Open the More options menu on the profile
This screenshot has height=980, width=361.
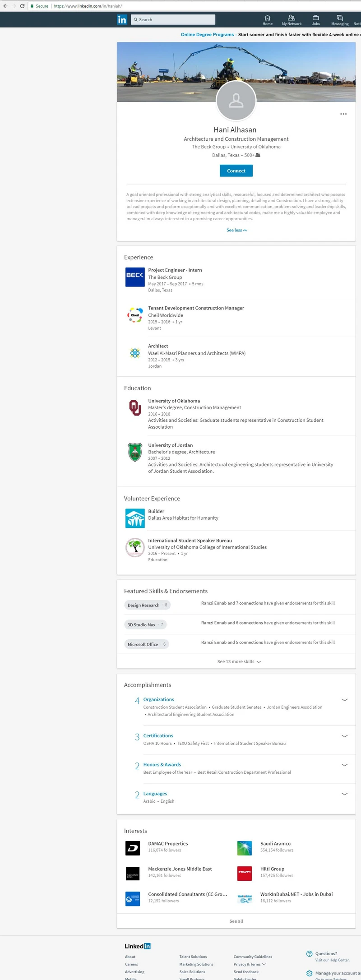tap(343, 114)
